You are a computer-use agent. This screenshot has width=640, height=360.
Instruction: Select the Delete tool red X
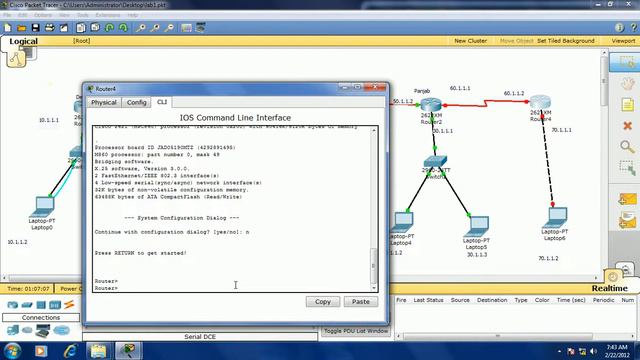click(x=627, y=126)
